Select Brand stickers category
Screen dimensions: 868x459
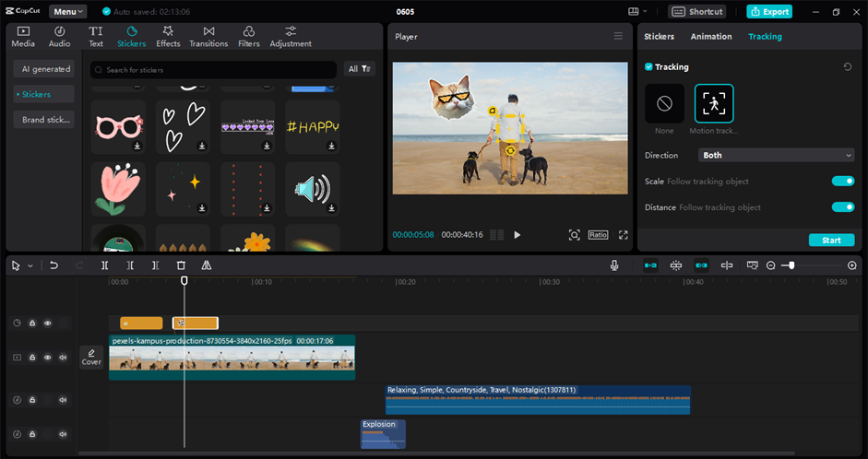(x=44, y=120)
